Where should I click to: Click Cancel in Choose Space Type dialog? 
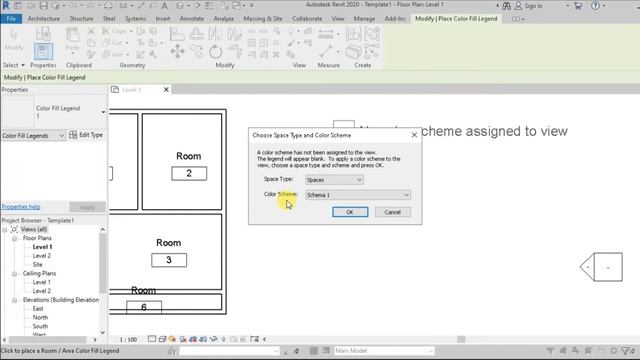[x=392, y=212]
